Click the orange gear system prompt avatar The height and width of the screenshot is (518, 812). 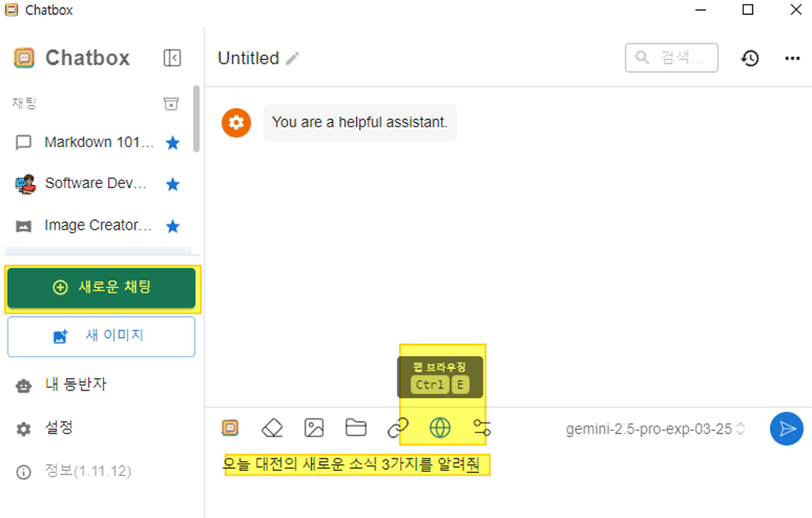tap(236, 122)
